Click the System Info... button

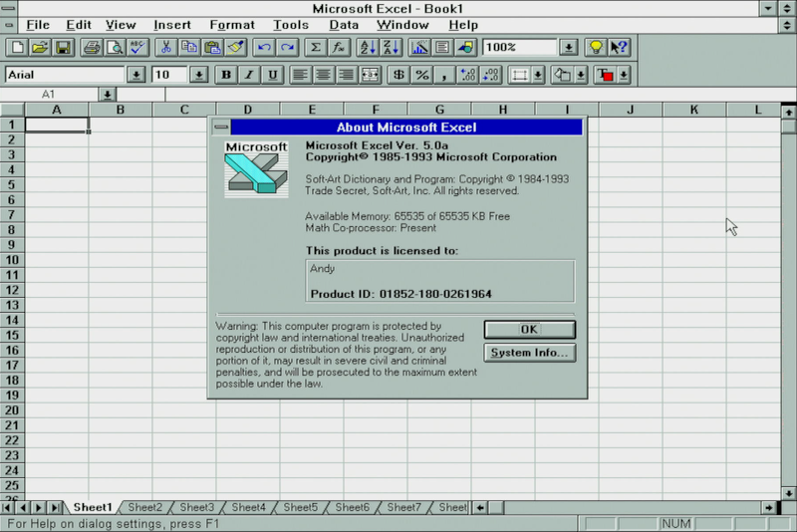tap(529, 353)
